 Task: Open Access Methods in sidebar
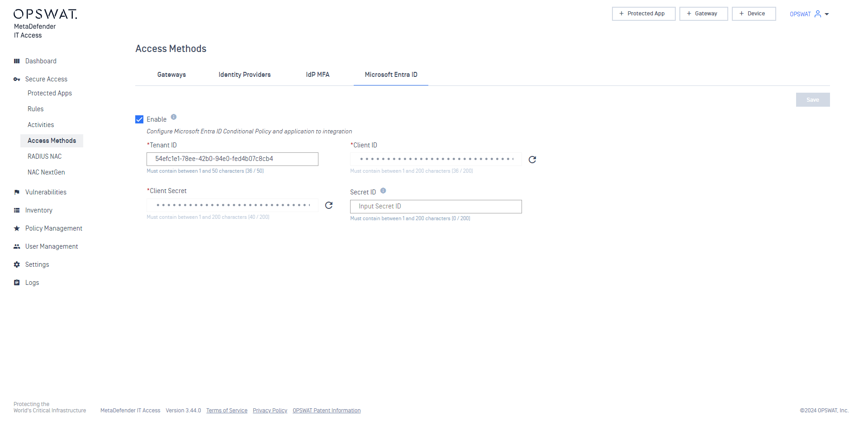coord(52,141)
